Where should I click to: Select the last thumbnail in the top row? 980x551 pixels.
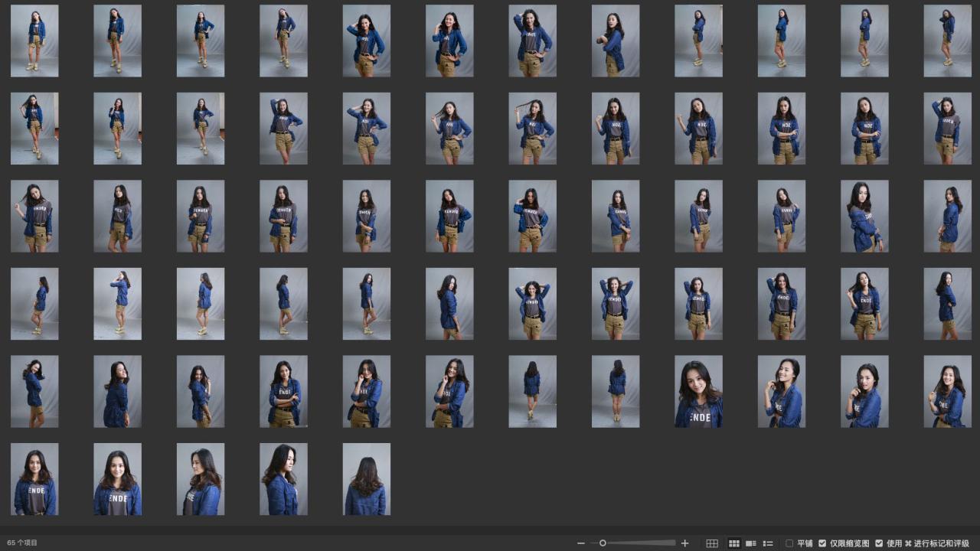pyautogui.click(x=947, y=41)
